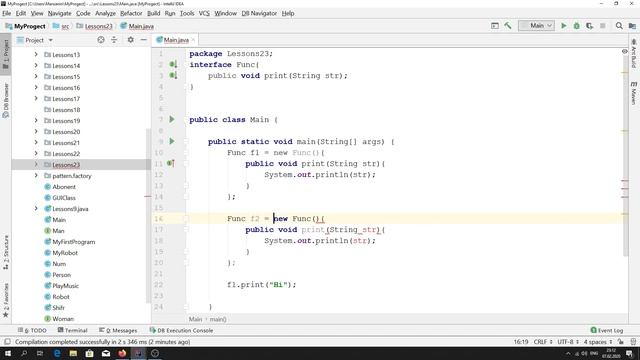
Task: Open File Explorer from taskbar
Action: (x=73, y=353)
